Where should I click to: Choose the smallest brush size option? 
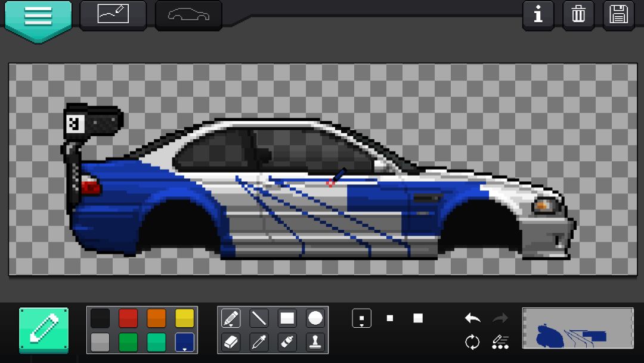coord(362,318)
